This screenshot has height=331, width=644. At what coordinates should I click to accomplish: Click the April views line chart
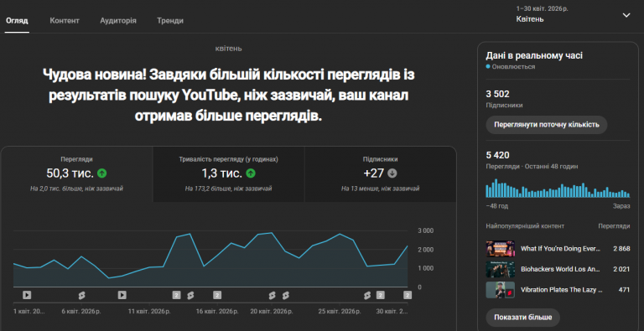coord(210,259)
